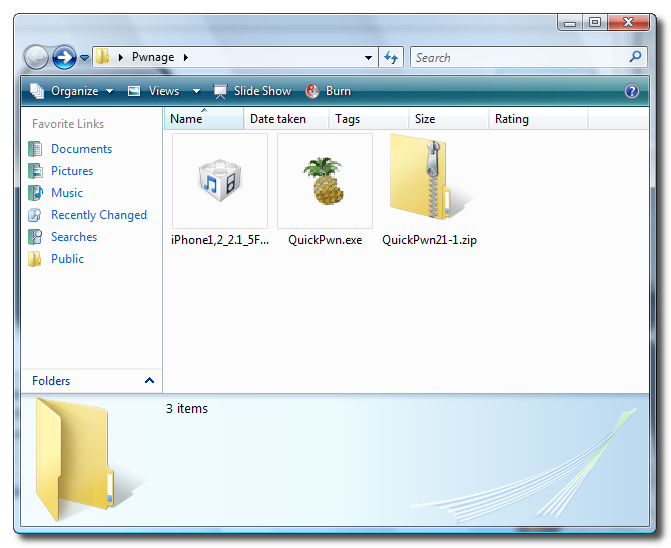Expand the Folders pane
671x548 pixels.
(x=149, y=381)
